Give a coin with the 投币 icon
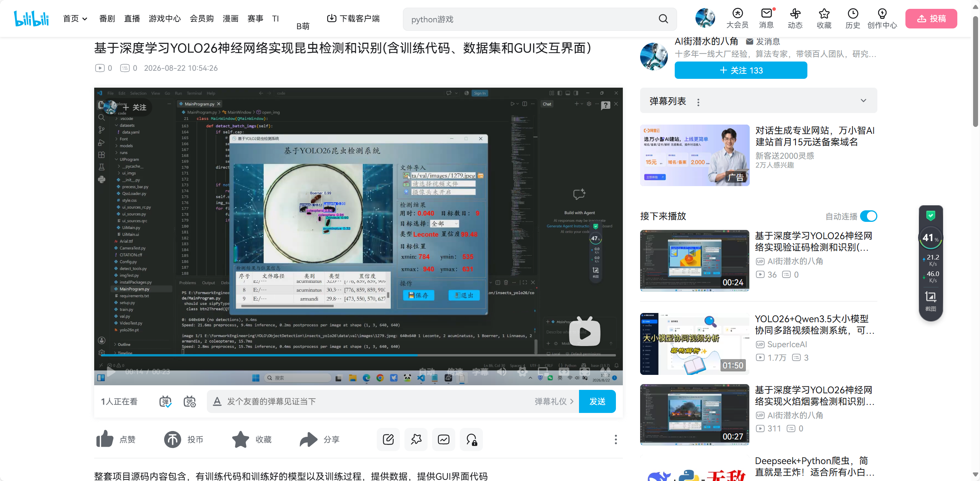 coord(173,439)
